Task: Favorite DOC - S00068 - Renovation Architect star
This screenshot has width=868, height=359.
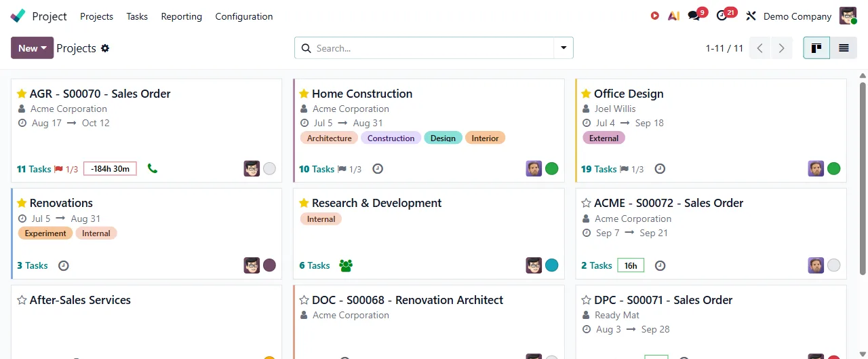Action: click(x=304, y=300)
